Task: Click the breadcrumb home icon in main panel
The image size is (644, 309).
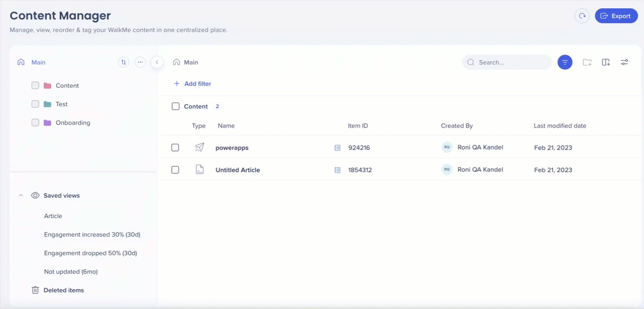Action: click(177, 62)
